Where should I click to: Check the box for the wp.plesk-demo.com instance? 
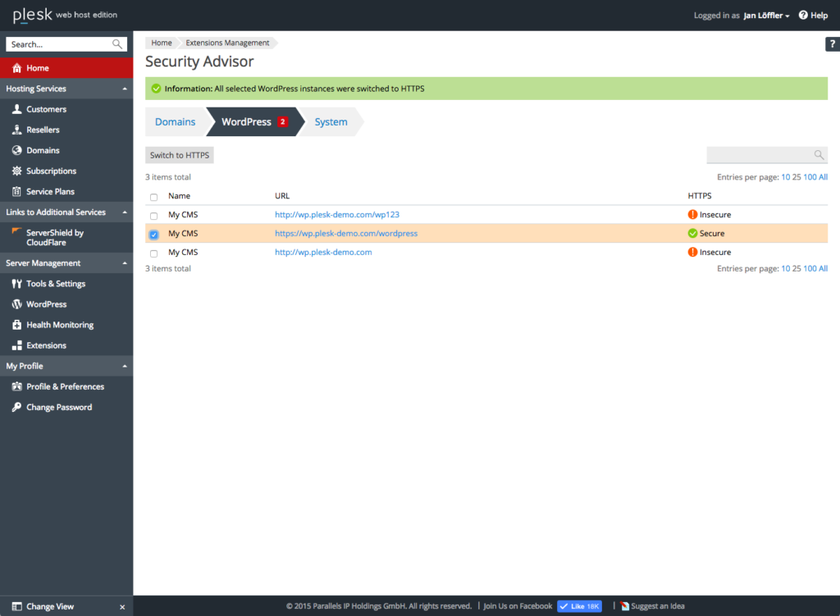pyautogui.click(x=153, y=253)
